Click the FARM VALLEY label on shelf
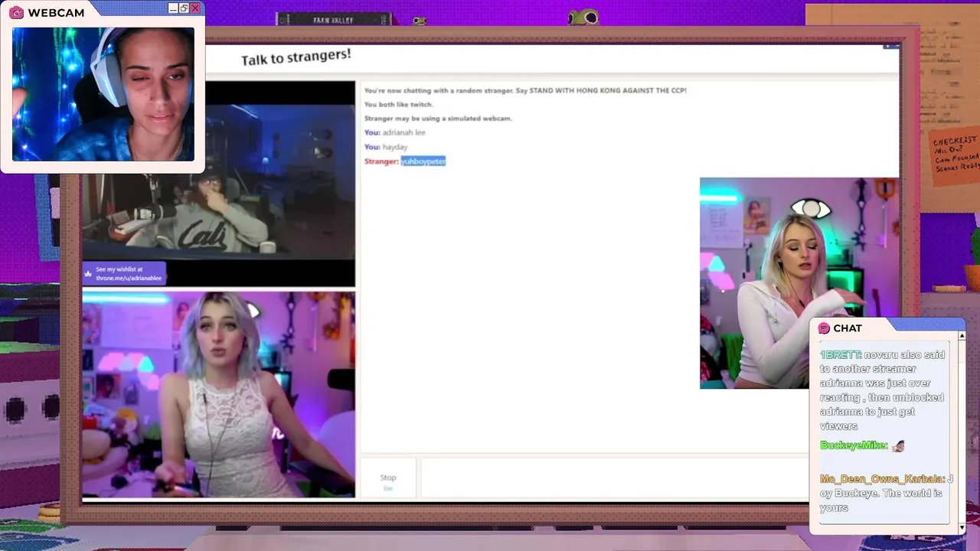980x551 pixels. pyautogui.click(x=333, y=20)
